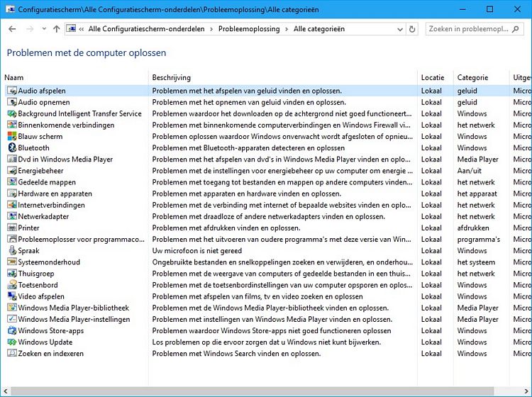Viewport: 532px width, 397px height.
Task: Maximize the Configuratiescherm window
Action: [x=489, y=9]
